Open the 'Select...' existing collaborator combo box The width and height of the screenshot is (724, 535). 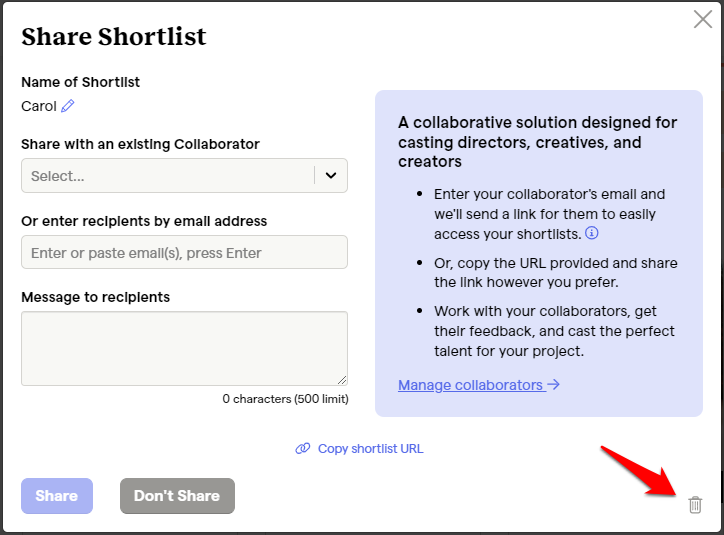[x=184, y=175]
